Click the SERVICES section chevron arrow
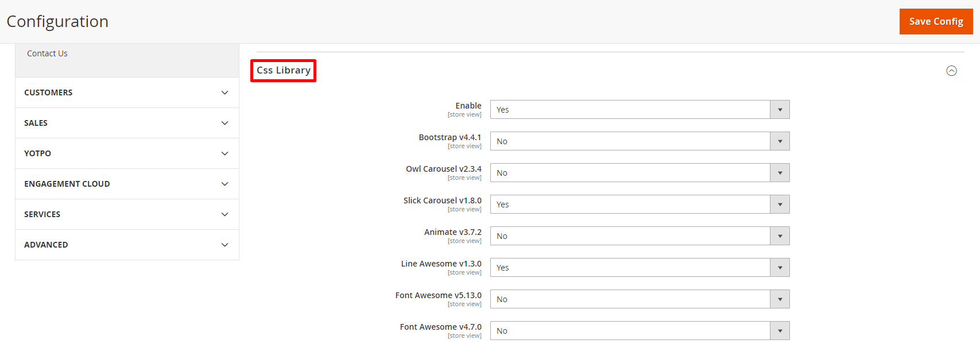980x355 pixels. tap(224, 214)
